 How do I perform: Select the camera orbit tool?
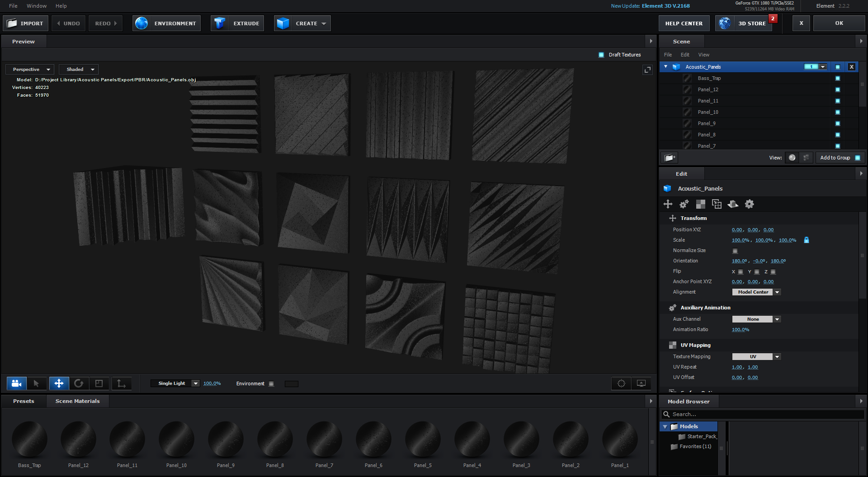pyautogui.click(x=17, y=383)
